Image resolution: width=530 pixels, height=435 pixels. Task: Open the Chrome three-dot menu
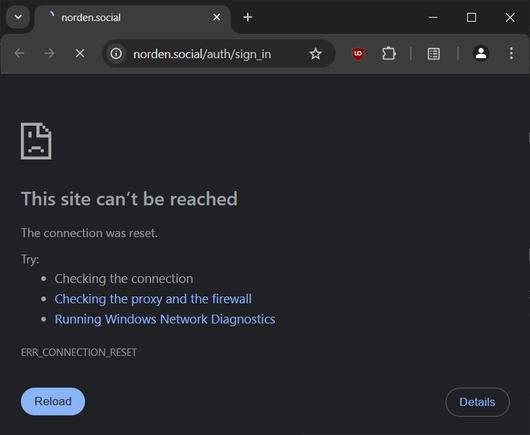[511, 53]
